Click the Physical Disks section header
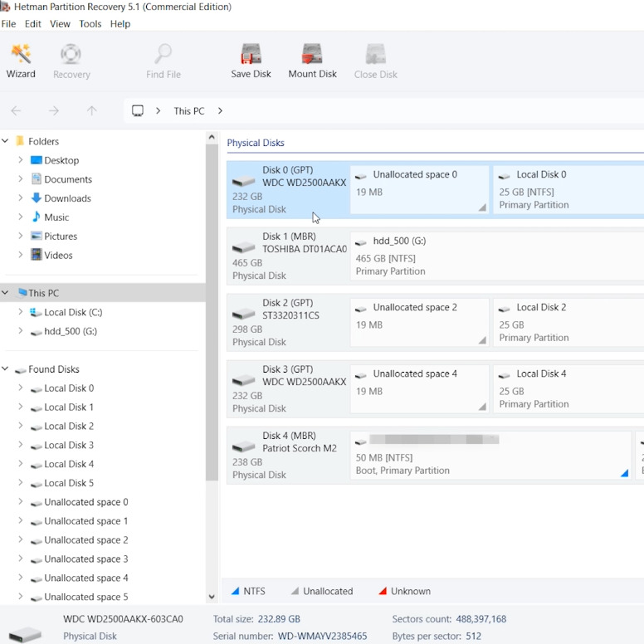This screenshot has width=644, height=644. [x=256, y=143]
